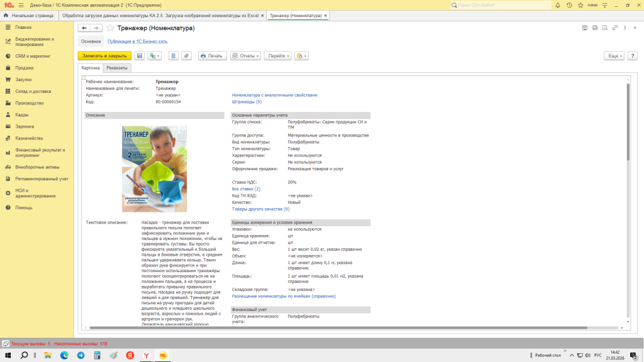Open Регламентированный учет section

point(42,179)
